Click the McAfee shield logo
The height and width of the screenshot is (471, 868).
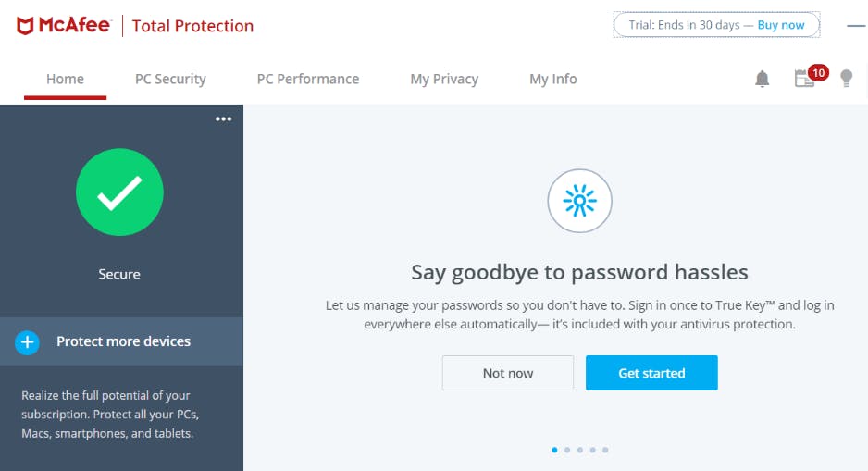25,26
